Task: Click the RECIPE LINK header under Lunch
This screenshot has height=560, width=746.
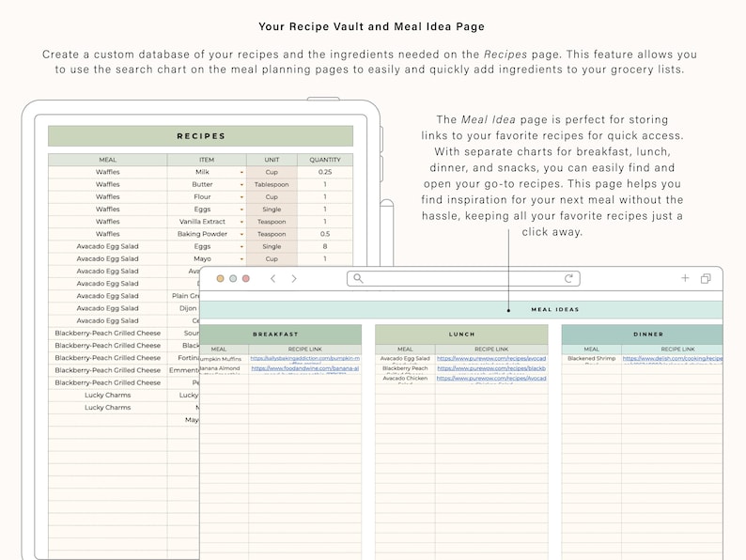Action: [x=491, y=350]
